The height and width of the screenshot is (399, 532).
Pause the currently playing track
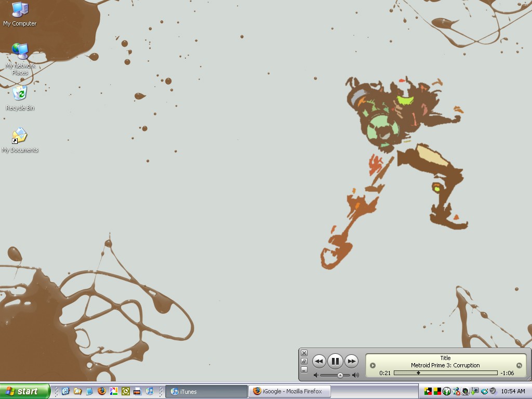point(335,361)
